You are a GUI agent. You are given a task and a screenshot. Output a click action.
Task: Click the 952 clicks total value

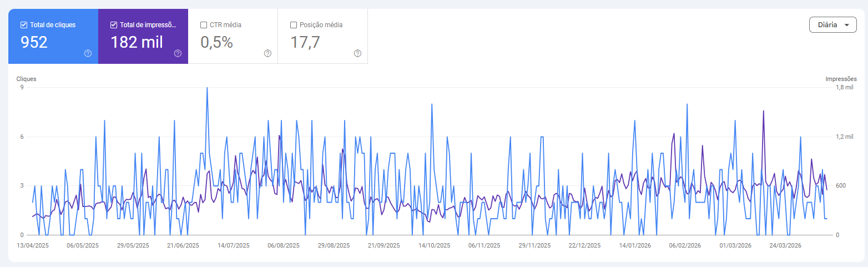tap(34, 42)
